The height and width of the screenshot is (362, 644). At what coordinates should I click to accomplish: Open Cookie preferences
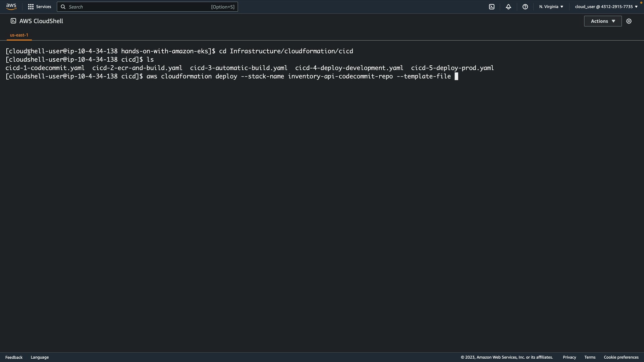point(621,357)
